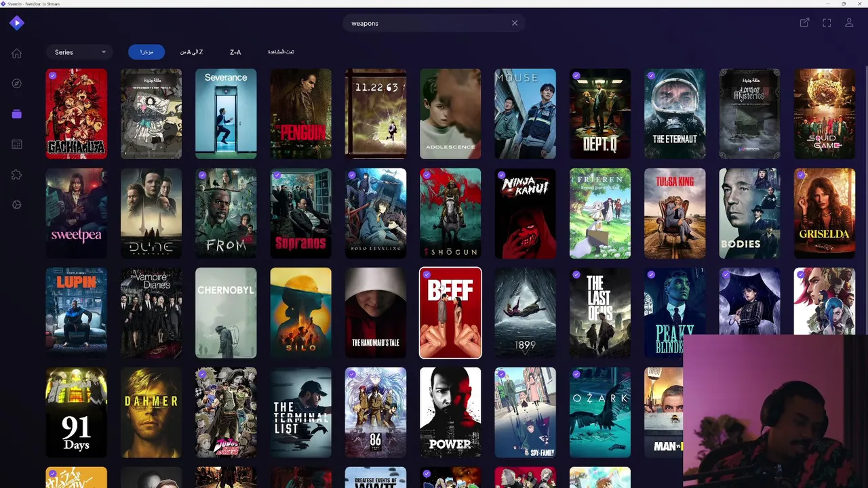Open the Discover compass page

[17, 83]
